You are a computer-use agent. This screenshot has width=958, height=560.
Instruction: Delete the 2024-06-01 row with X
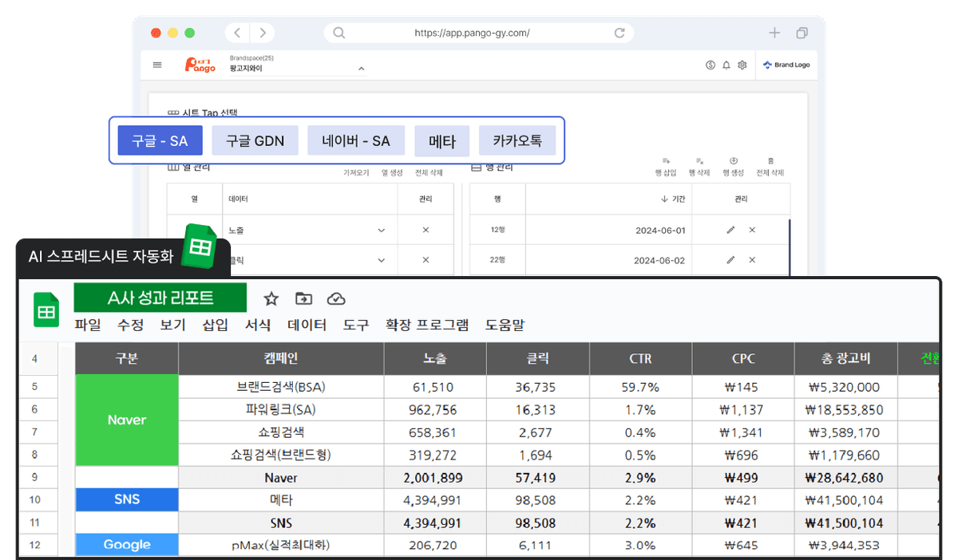pyautogui.click(x=752, y=230)
